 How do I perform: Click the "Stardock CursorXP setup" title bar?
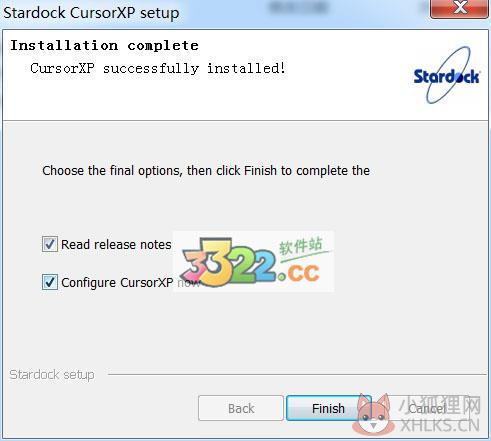tap(91, 13)
